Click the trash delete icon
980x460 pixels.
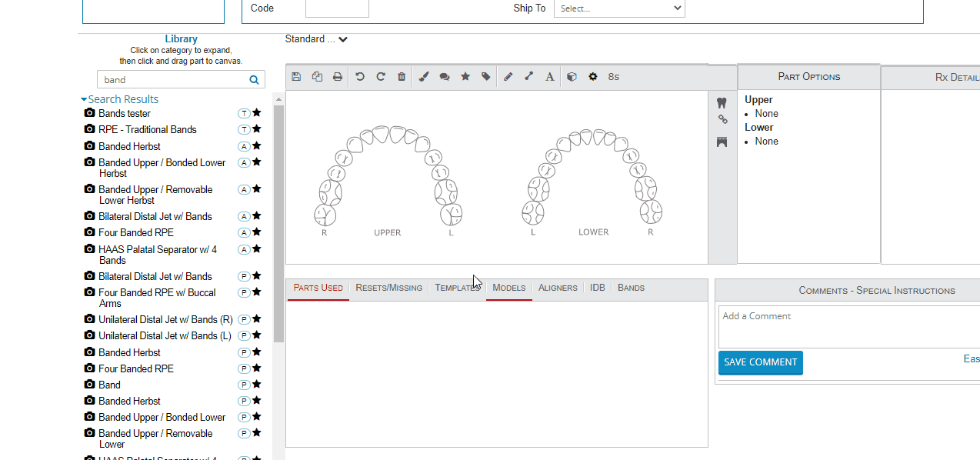click(x=402, y=77)
